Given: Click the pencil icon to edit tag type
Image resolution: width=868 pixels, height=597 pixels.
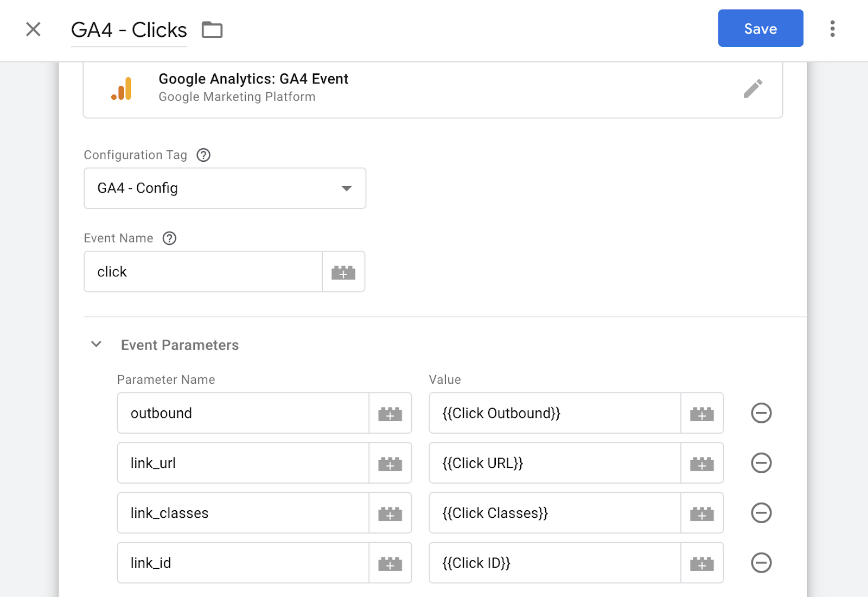Looking at the screenshot, I should click(x=752, y=88).
